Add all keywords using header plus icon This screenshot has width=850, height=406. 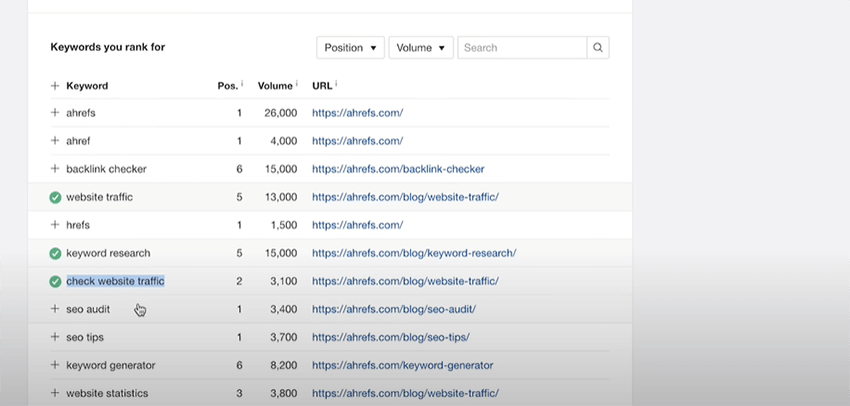click(x=54, y=86)
